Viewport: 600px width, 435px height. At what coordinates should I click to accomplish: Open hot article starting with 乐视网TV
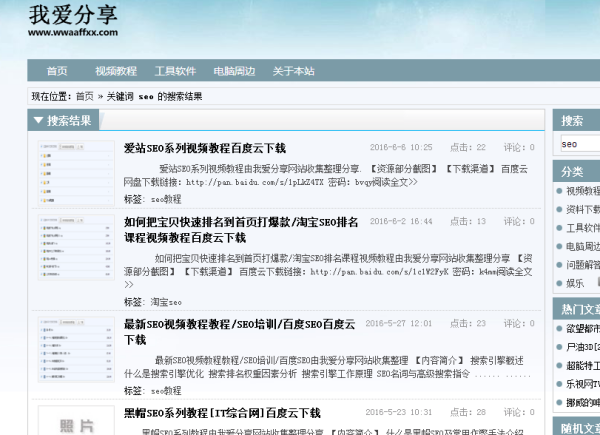click(583, 384)
